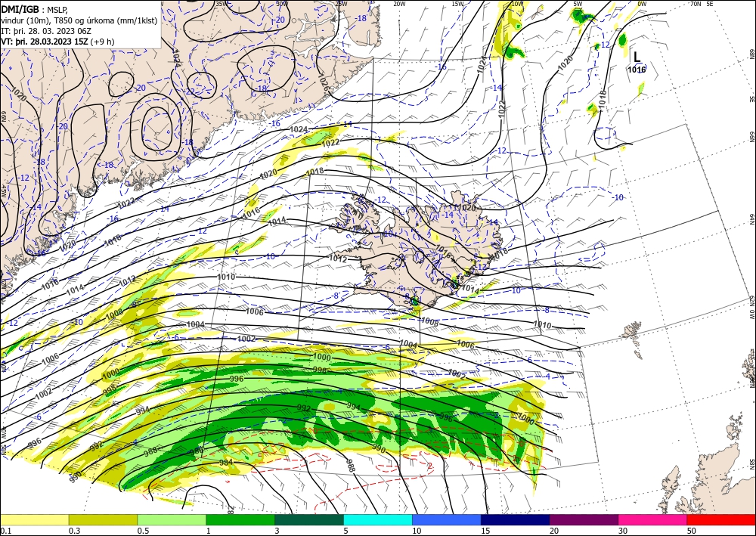This screenshot has width=756, height=536.
Task: Click the 35W longitude label
Action: 222,4
